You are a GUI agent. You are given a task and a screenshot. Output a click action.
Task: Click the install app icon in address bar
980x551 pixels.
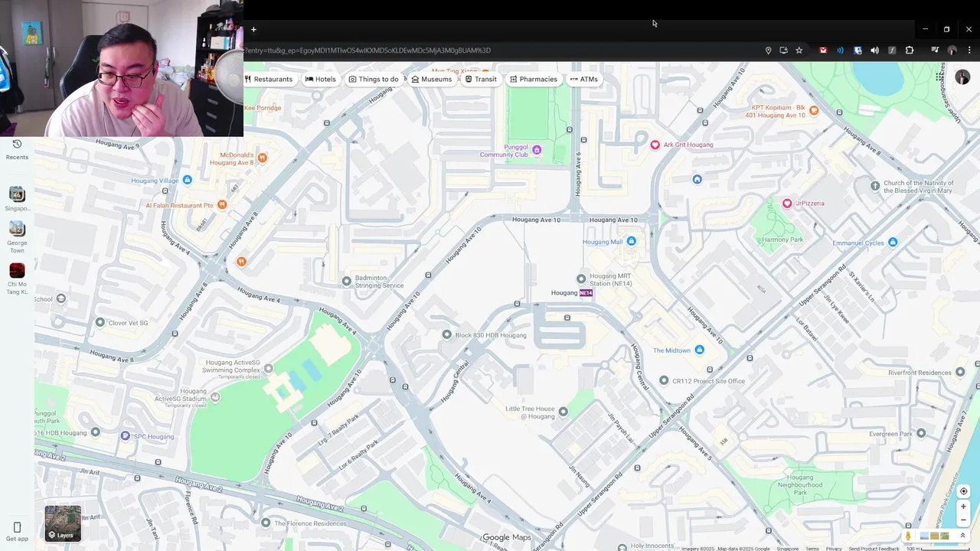(783, 51)
